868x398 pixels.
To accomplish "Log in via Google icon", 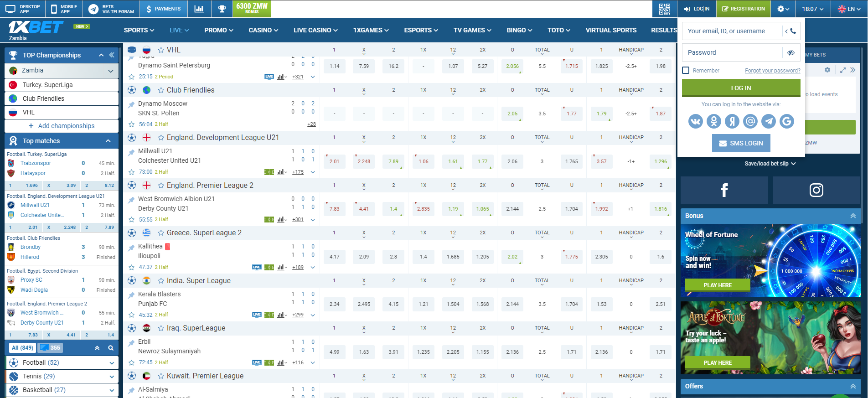I will [787, 121].
